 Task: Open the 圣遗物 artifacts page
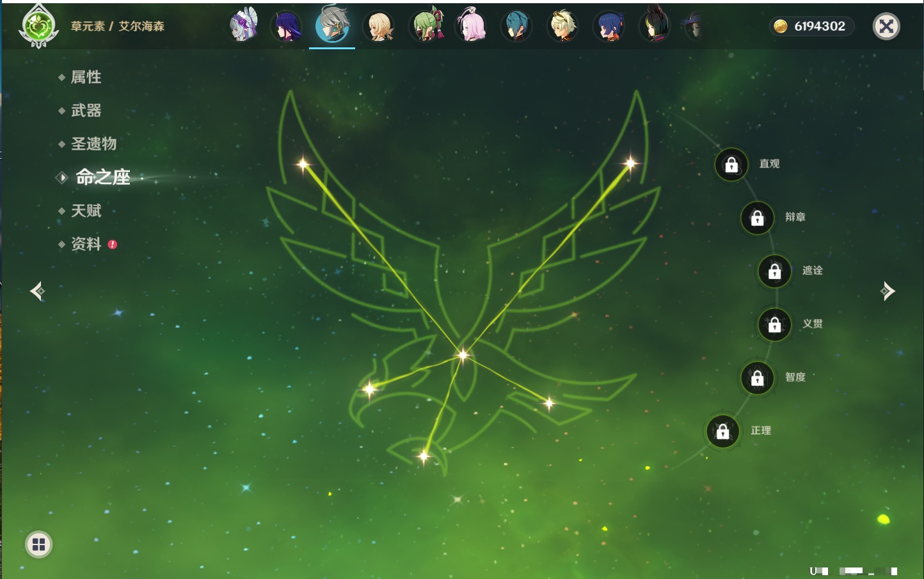tap(93, 144)
